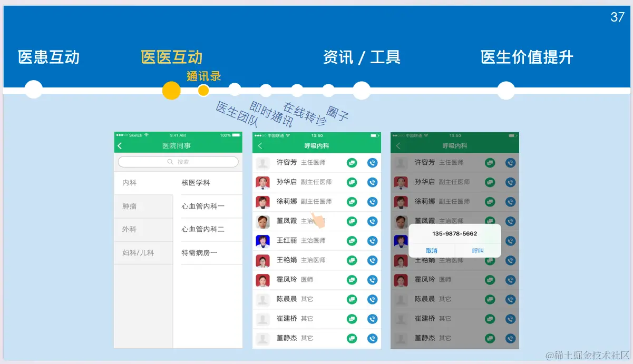The height and width of the screenshot is (364, 633).
Task: Click the 医生团队 timeline label
Action: point(237,115)
